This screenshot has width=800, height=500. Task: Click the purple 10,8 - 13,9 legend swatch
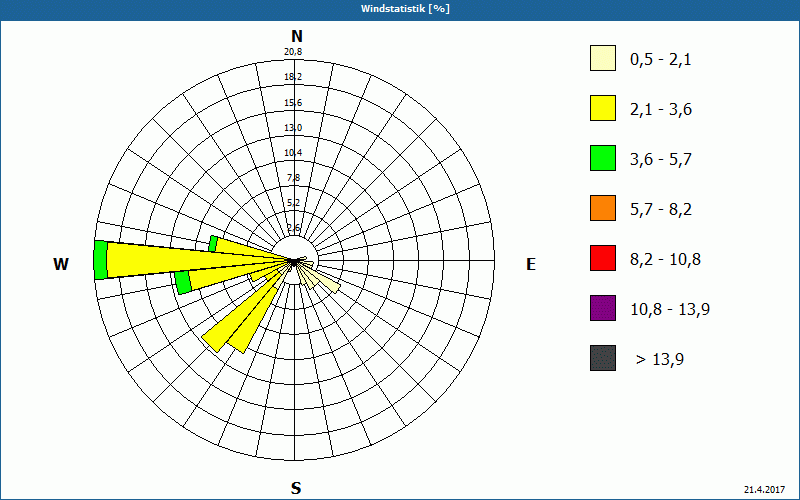pos(603,308)
